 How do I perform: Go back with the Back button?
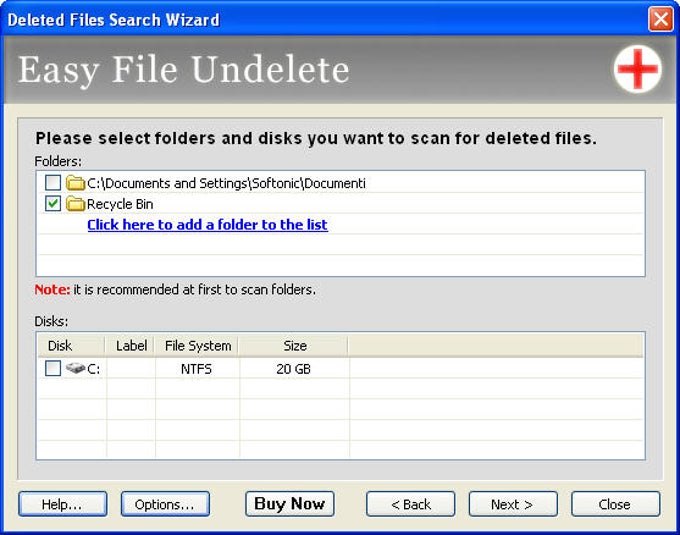coord(410,504)
